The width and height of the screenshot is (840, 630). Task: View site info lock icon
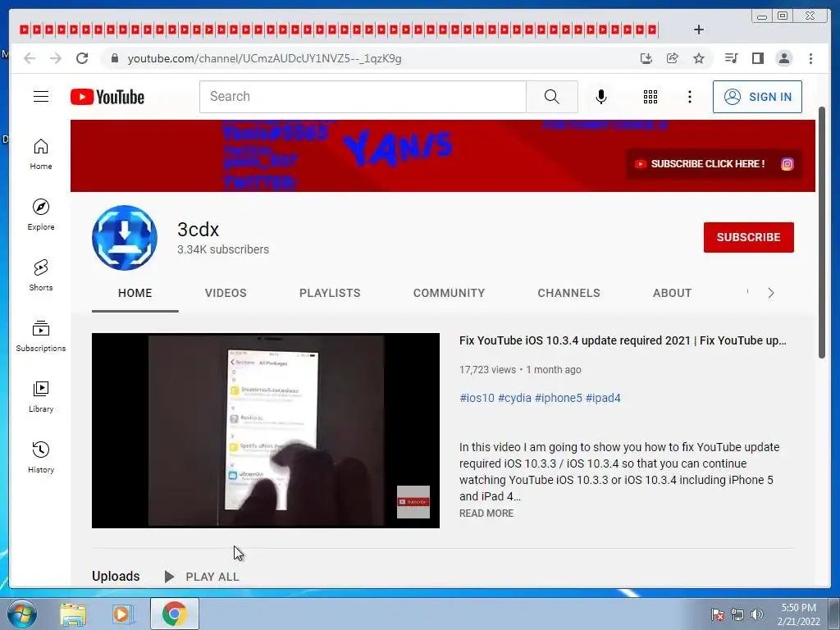pos(114,58)
